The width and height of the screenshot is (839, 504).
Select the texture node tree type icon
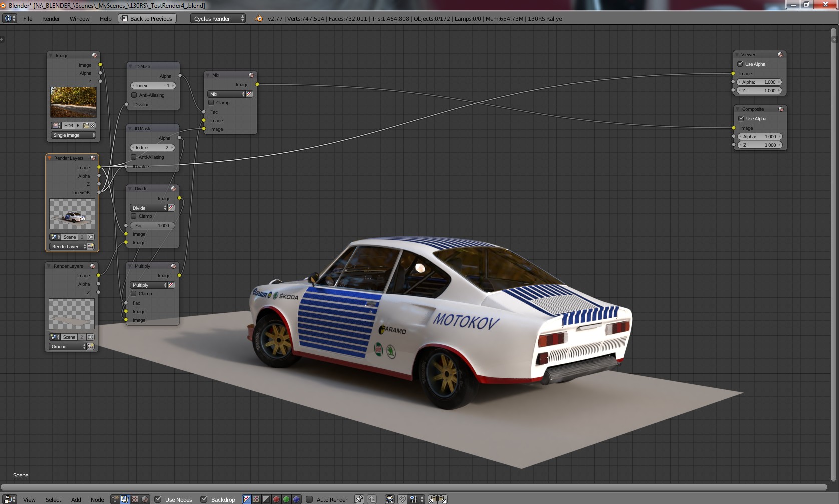coord(135,499)
